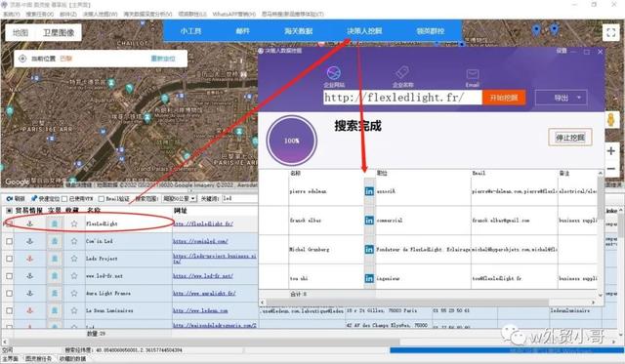The image size is (625, 364).
Task: Star the Le Beau Luminaires row as favorite
Action: 74,310
